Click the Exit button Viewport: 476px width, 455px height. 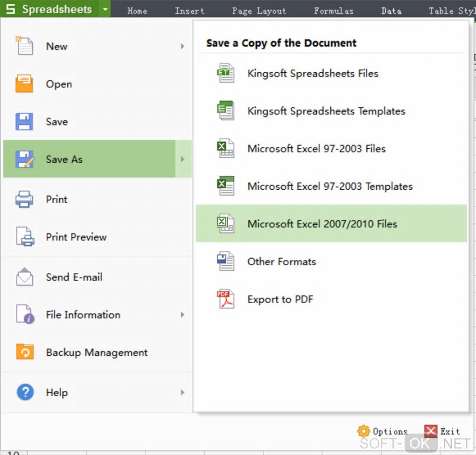coord(442,431)
